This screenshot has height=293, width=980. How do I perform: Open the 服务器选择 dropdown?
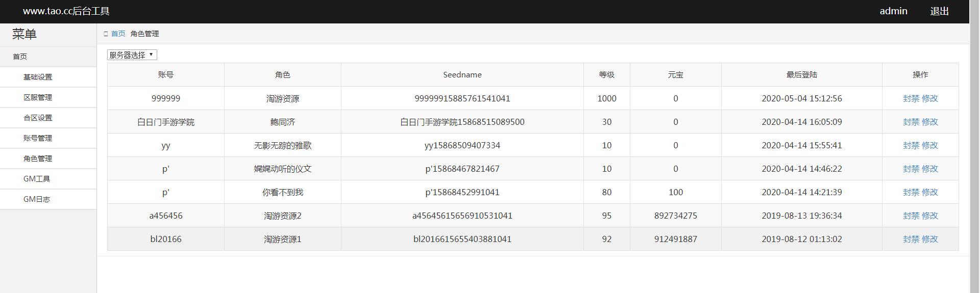coord(132,55)
